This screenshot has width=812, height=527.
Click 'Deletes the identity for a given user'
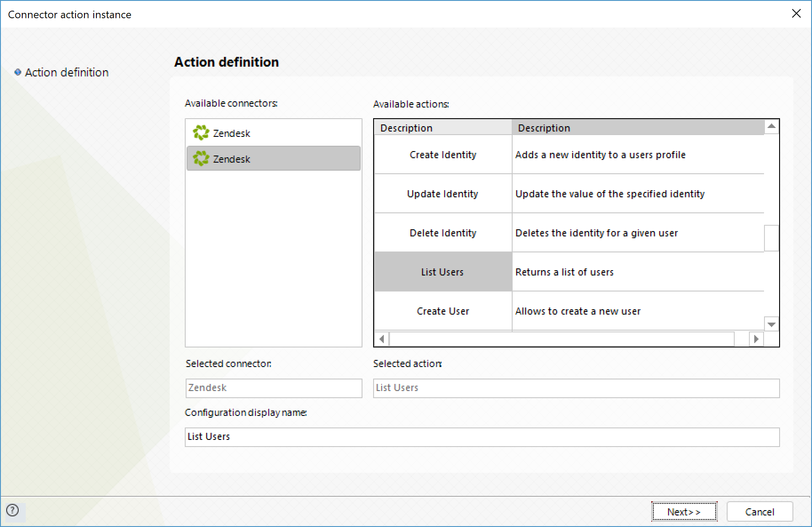pos(597,233)
